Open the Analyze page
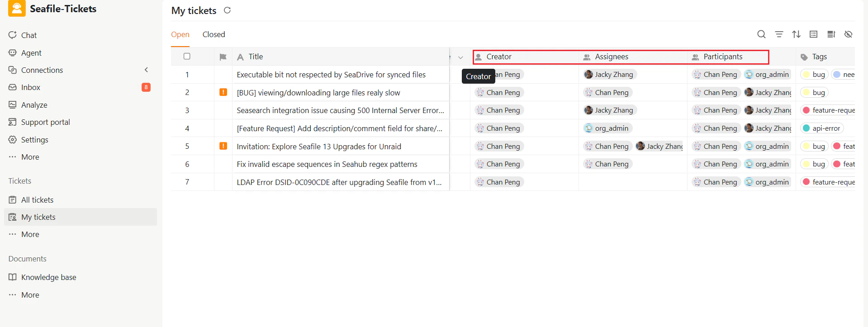 pyautogui.click(x=34, y=105)
